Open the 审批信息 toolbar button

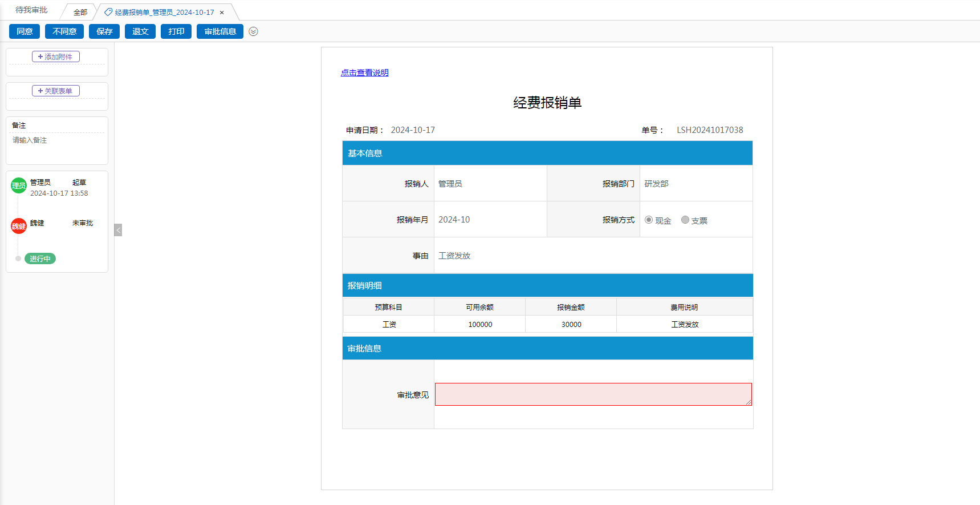(x=220, y=31)
